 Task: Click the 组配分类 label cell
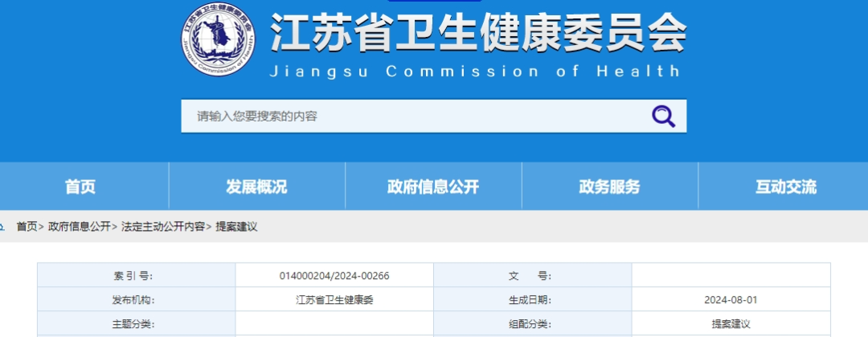point(533,323)
